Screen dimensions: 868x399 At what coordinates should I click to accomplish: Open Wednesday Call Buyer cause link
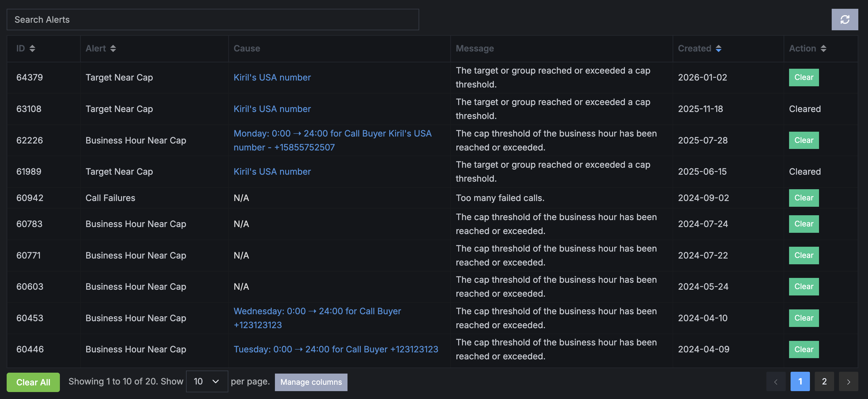pyautogui.click(x=317, y=318)
